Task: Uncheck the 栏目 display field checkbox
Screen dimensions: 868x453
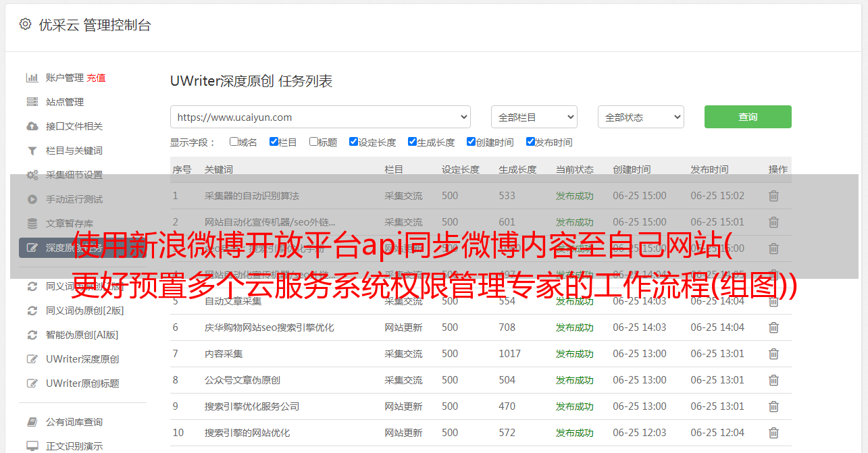Action: [274, 142]
